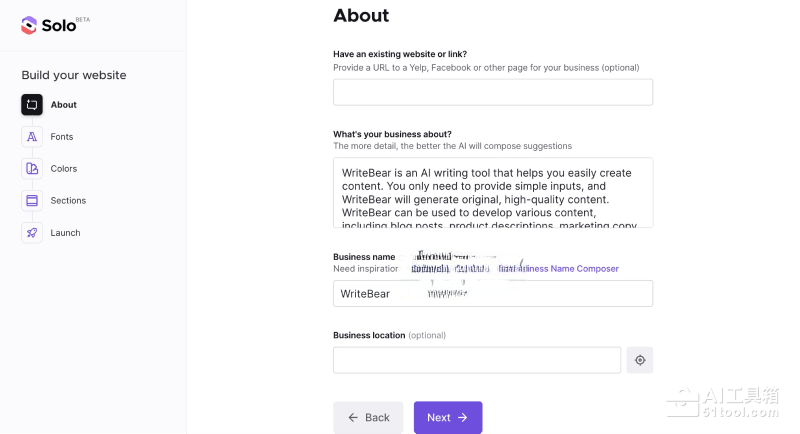Click the Business location input field

pyautogui.click(x=476, y=360)
